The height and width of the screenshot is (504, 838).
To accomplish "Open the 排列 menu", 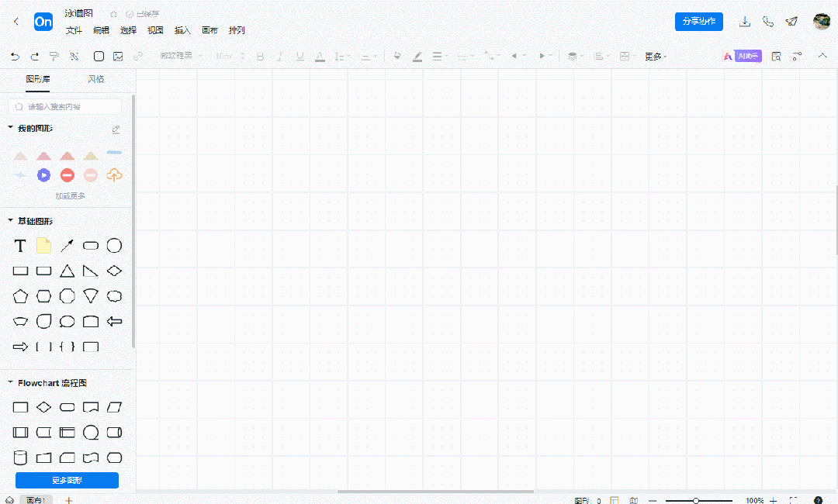I will click(237, 30).
